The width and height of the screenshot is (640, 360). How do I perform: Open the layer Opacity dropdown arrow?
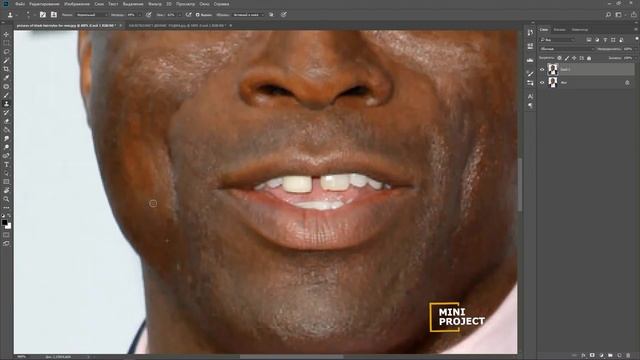tap(636, 49)
